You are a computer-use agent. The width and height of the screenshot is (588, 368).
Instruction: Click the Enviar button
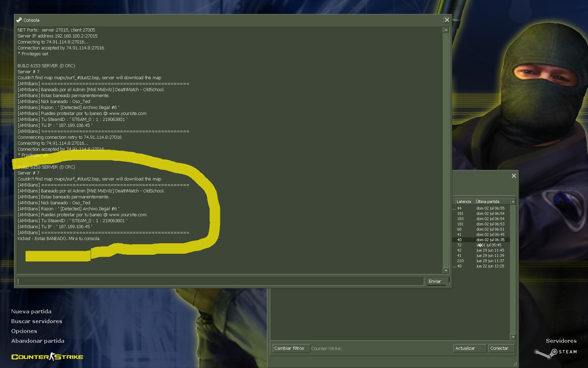[438, 281]
